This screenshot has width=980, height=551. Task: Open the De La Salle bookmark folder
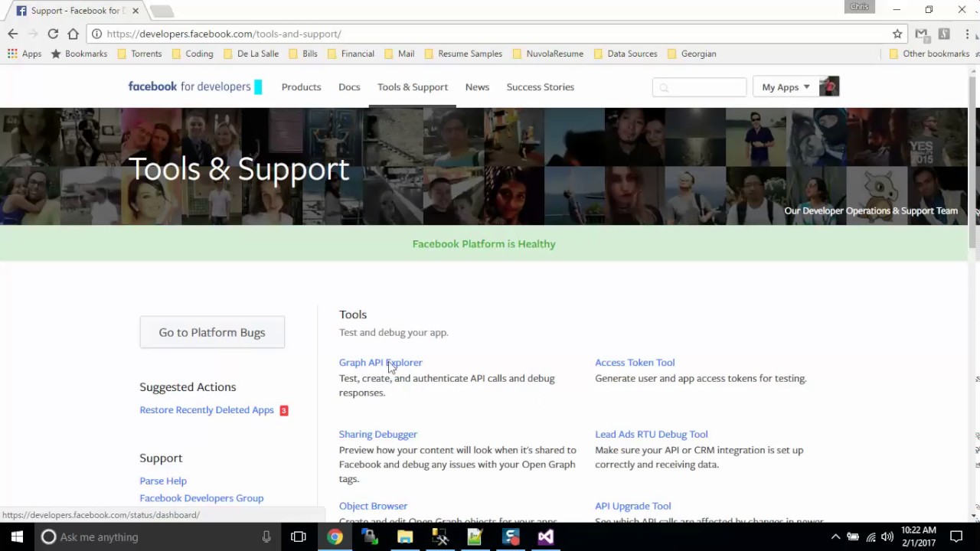[x=251, y=54]
